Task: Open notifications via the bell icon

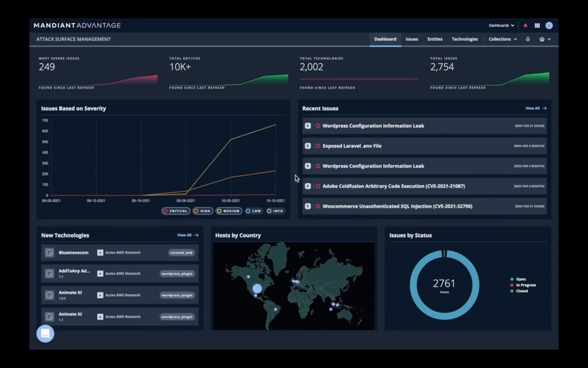Action: click(x=528, y=39)
